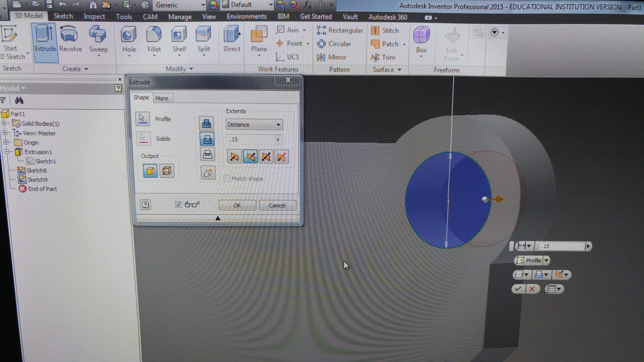644x362 pixels.
Task: Click the Trim surface tool
Action: pos(383,58)
